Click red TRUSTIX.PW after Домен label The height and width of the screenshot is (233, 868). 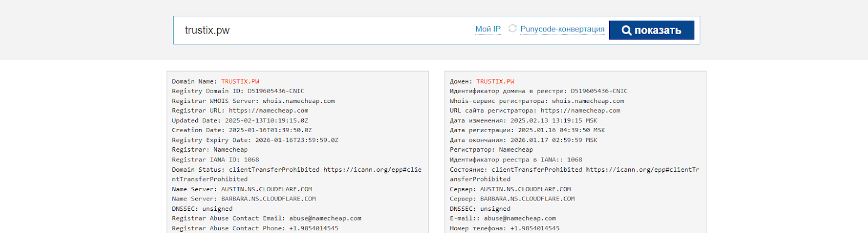(495, 81)
